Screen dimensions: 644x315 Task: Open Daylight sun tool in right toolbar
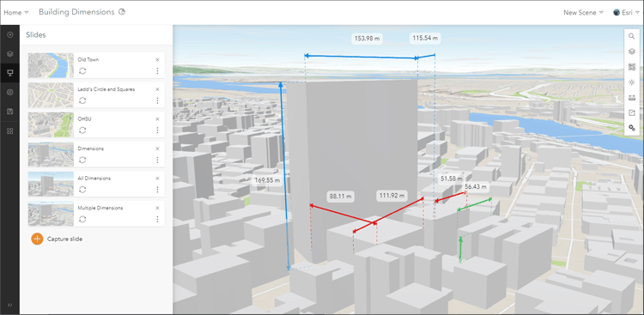(x=632, y=82)
